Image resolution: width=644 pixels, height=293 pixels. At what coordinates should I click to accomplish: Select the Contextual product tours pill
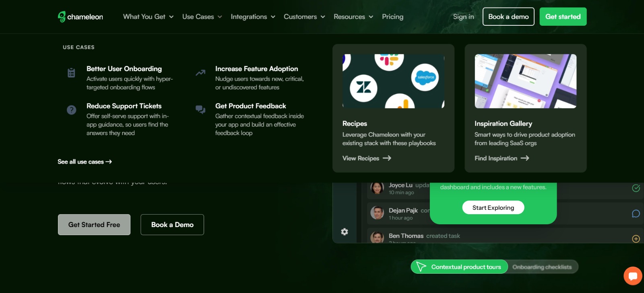click(x=459, y=267)
